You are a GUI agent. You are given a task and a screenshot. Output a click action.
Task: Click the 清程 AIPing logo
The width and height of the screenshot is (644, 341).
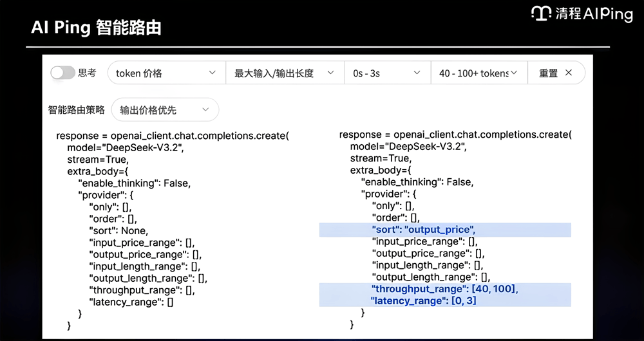click(x=582, y=14)
